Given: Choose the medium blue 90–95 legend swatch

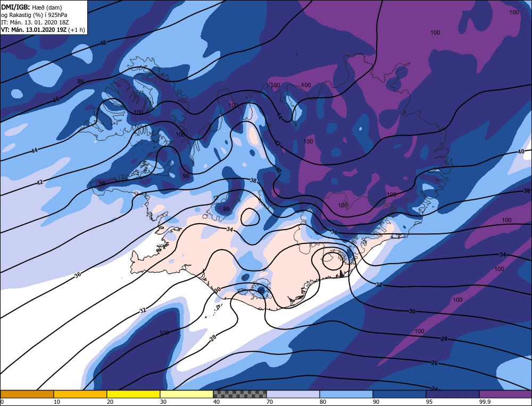Looking at the screenshot, I should coord(400,394).
